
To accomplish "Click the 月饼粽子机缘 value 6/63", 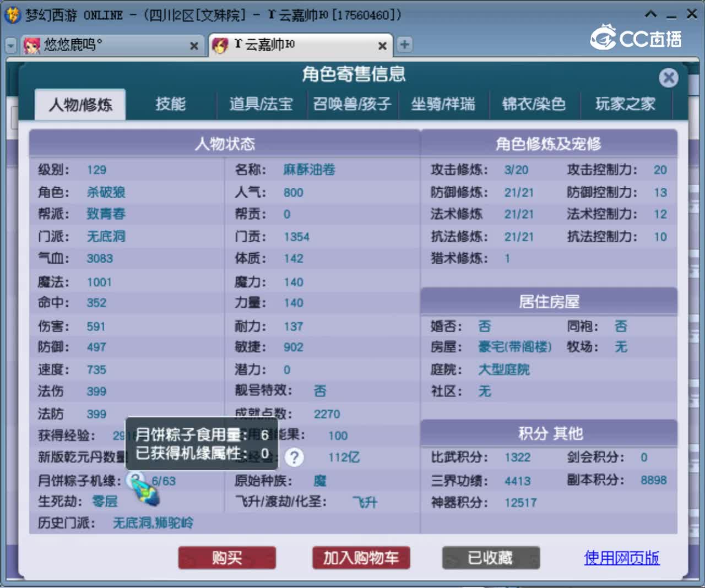I will point(164,481).
